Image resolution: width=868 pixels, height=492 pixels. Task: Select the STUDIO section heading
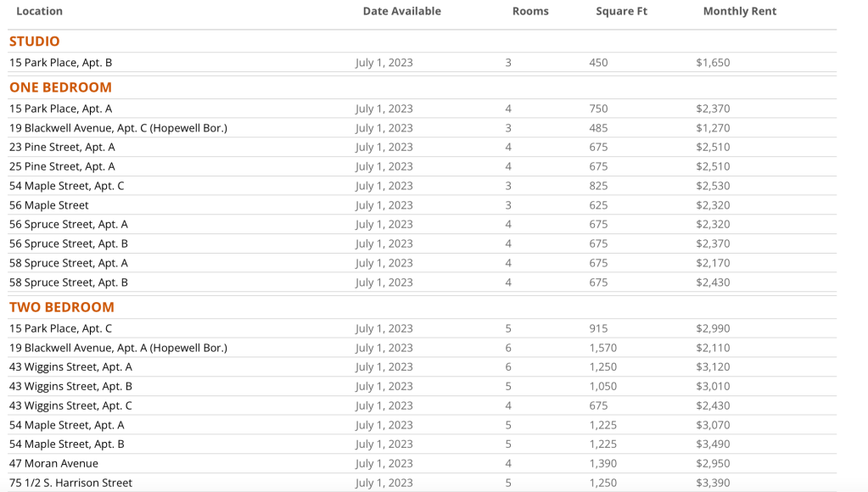[35, 42]
